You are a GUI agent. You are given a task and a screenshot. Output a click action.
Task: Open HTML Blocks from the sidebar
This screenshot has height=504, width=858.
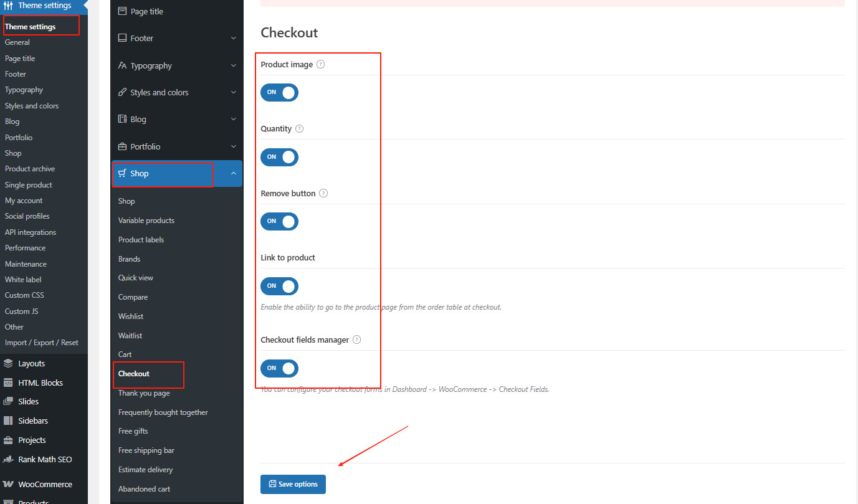[x=7, y=382]
